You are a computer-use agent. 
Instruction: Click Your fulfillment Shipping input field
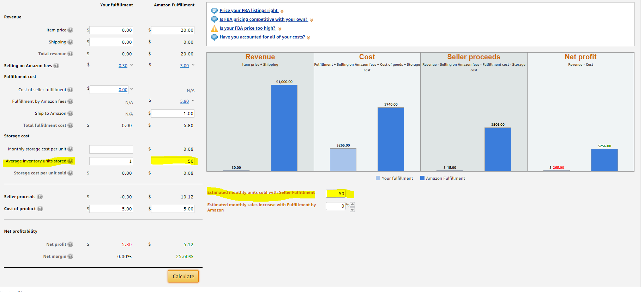[111, 42]
